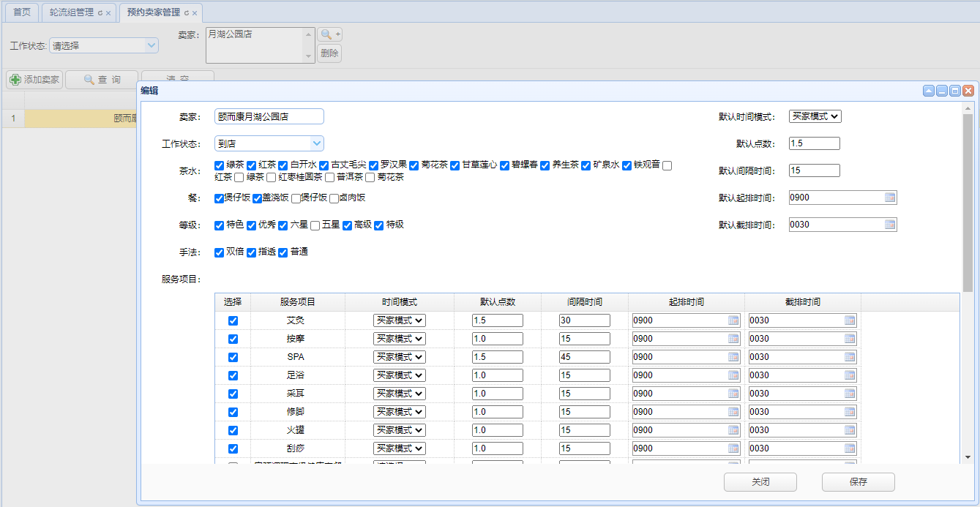Click the magnifier-plus seller search icon

(329, 34)
